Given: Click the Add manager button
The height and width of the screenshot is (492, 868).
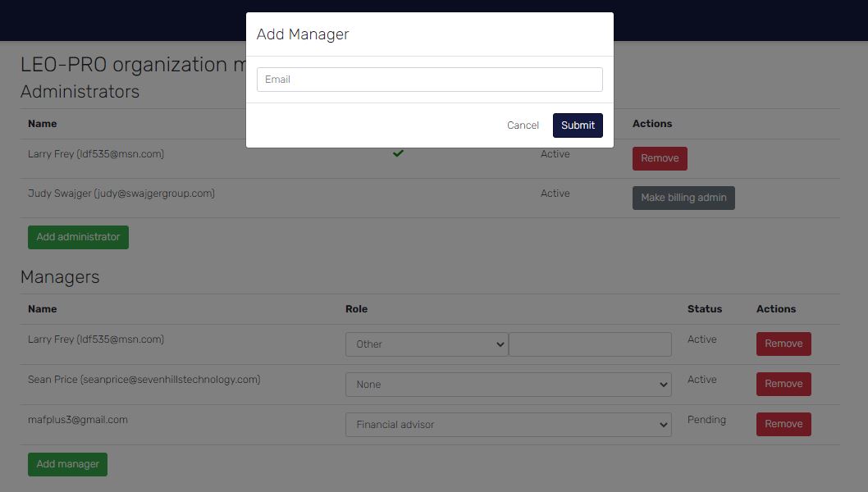Looking at the screenshot, I should pyautogui.click(x=67, y=463).
